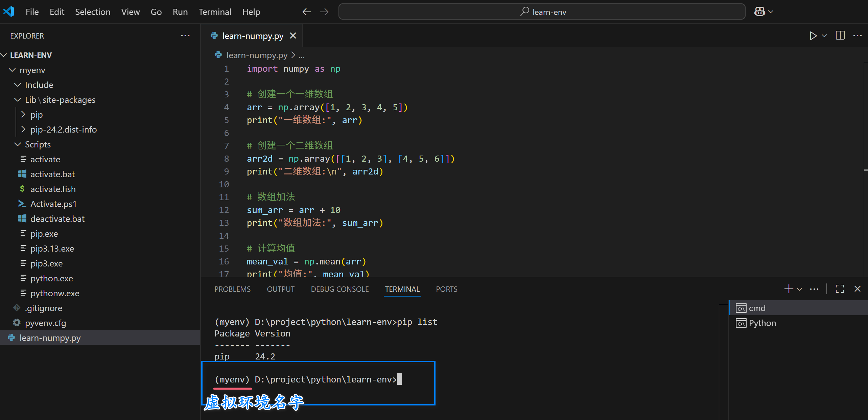This screenshot has height=420, width=868.
Task: Open run options dropdown beside play
Action: coord(824,36)
